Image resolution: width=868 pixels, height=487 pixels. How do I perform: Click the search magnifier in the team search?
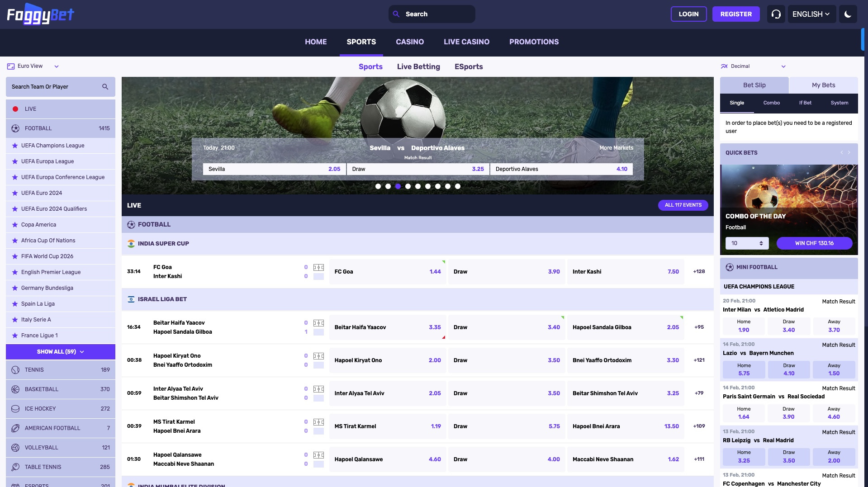(x=105, y=86)
